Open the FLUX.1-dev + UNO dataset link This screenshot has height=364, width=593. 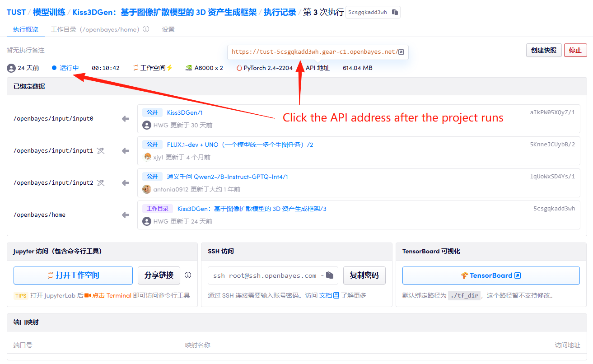pos(240,145)
